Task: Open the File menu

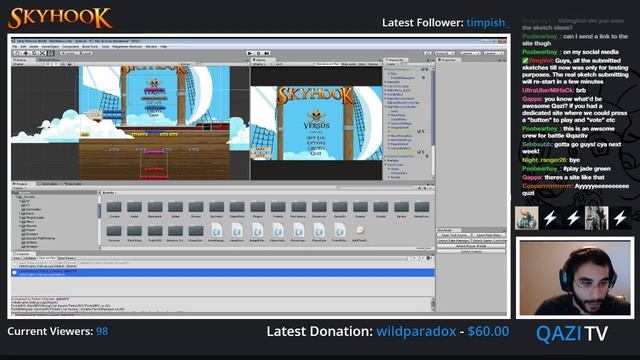Action: coord(15,47)
